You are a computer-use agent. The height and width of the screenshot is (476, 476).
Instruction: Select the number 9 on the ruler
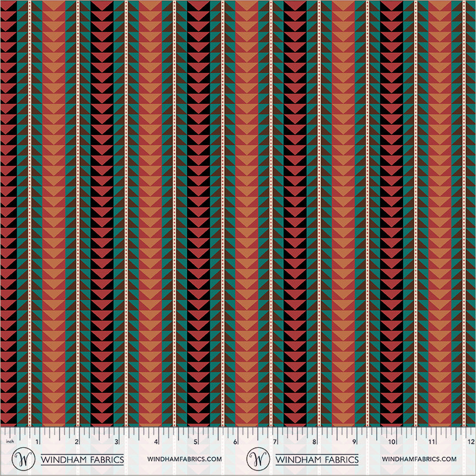point(353,442)
